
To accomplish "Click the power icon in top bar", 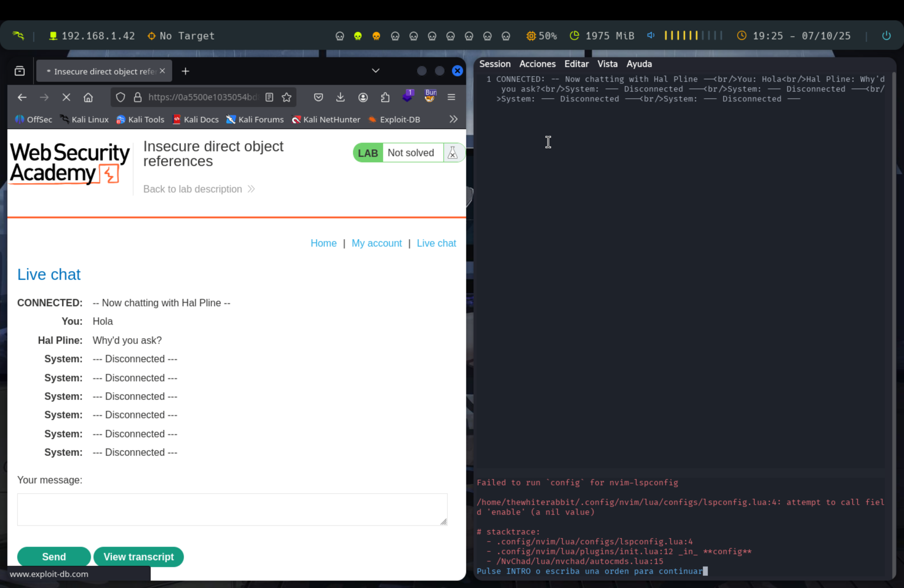I will click(886, 36).
